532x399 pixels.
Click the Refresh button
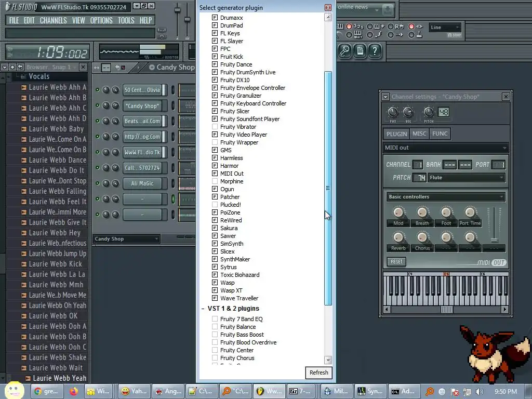click(319, 373)
